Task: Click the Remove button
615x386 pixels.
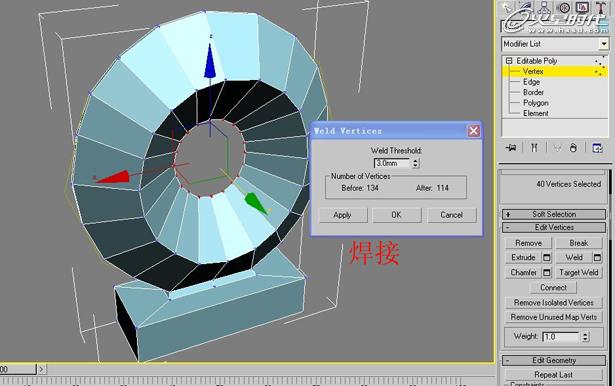Action: [528, 243]
